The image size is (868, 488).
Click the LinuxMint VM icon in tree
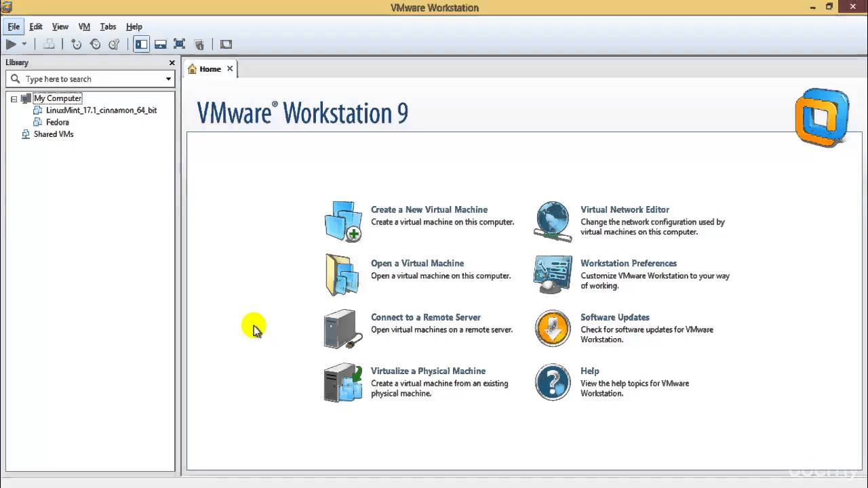tap(39, 110)
